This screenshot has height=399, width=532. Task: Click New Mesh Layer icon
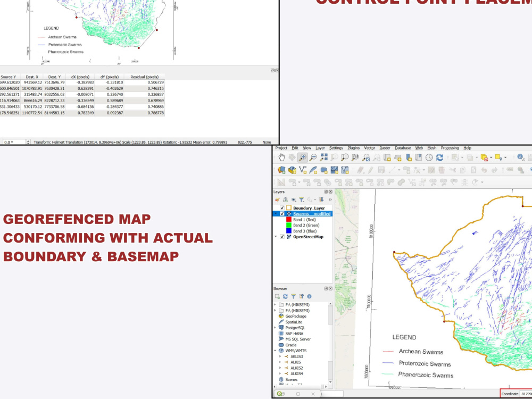pos(334,170)
